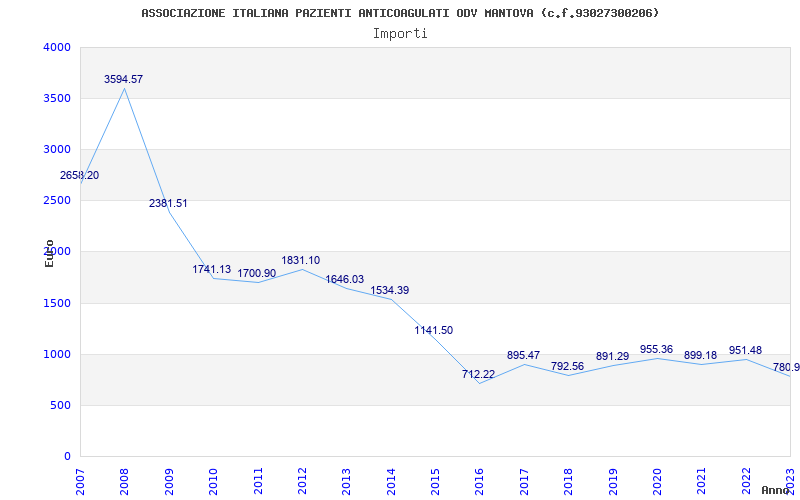Select data label 895.47
Image resolution: width=800 pixels, height=500 pixels.
click(523, 355)
